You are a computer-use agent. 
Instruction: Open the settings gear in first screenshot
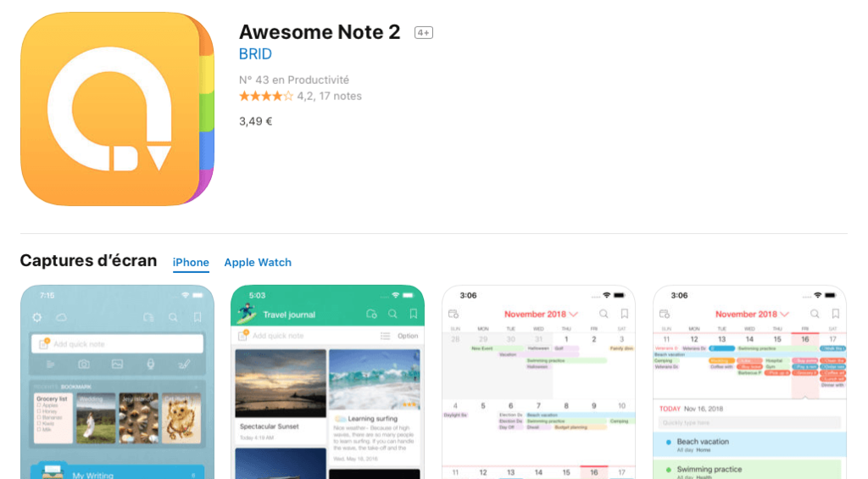tap(37, 317)
